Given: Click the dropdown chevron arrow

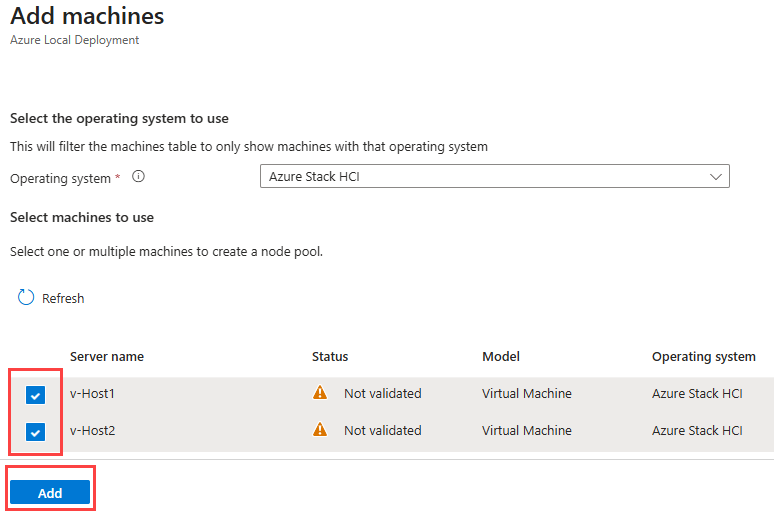Looking at the screenshot, I should pos(715,177).
